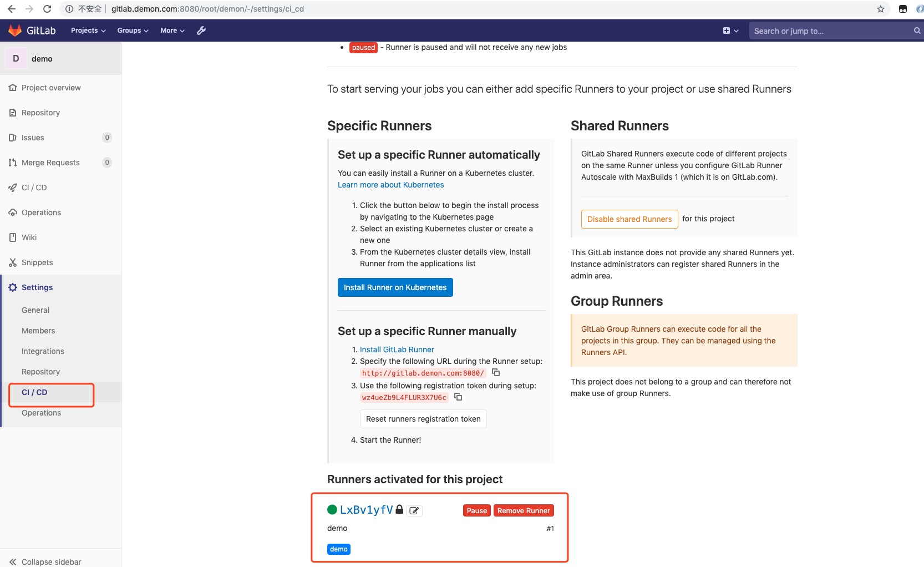Image resolution: width=924 pixels, height=567 pixels.
Task: Select General under Settings
Action: coord(35,310)
